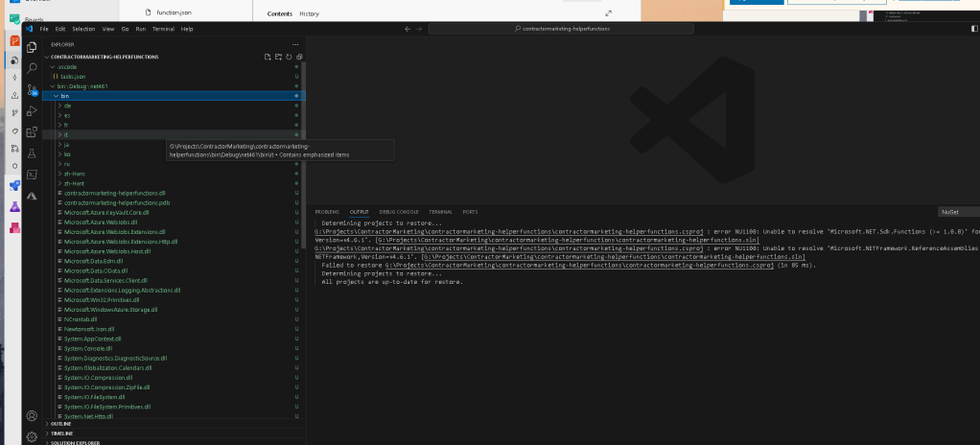Open the Edit menu
The width and height of the screenshot is (980, 445).
pos(60,29)
